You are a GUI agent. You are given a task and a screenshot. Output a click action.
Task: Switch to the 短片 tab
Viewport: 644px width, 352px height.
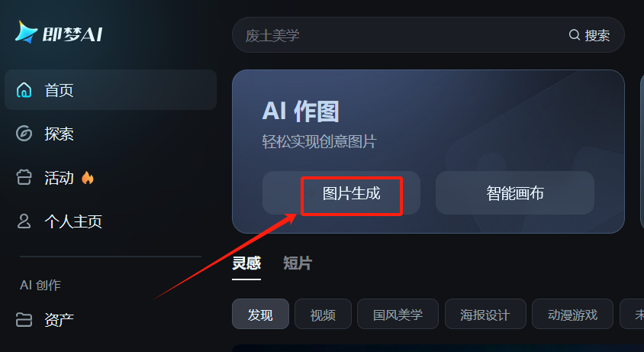(x=298, y=263)
